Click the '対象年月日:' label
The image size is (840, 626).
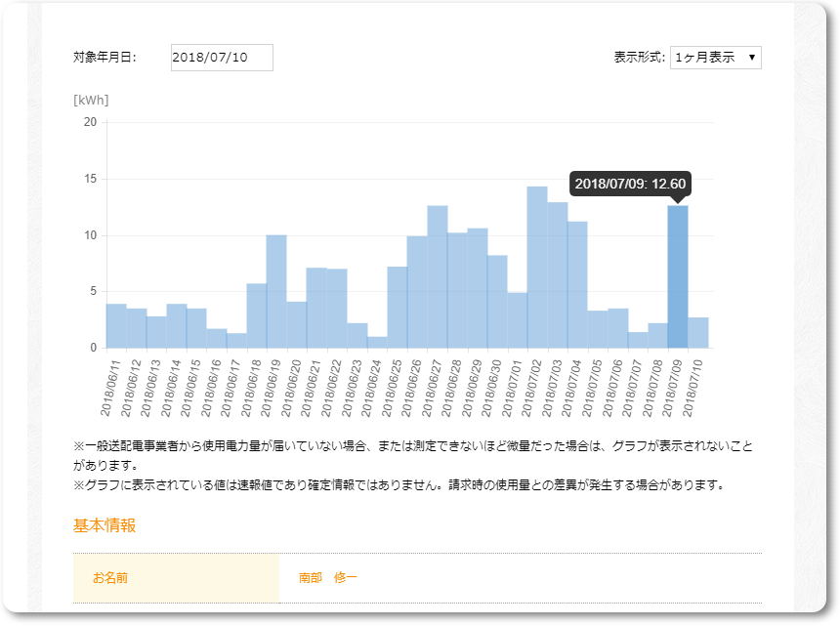coord(105,58)
